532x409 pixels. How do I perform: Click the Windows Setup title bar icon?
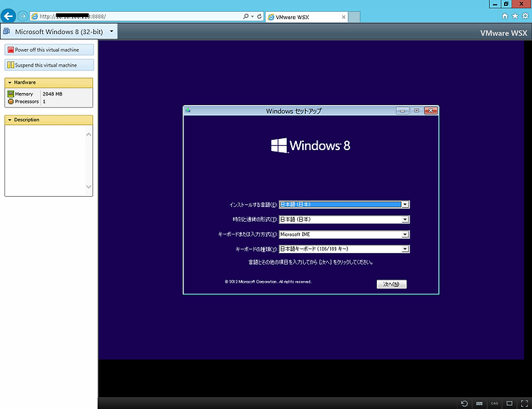188,110
